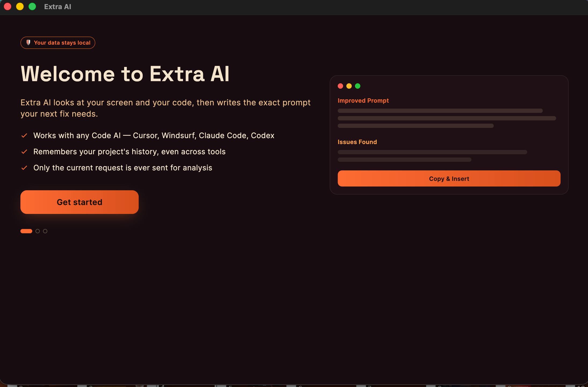Click the 'Your data stays local' badge

58,43
